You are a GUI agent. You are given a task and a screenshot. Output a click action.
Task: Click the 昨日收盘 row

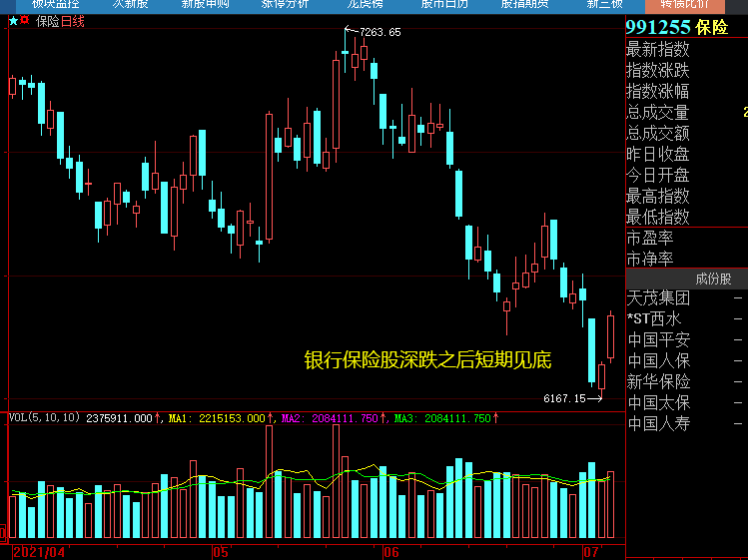(x=686, y=155)
